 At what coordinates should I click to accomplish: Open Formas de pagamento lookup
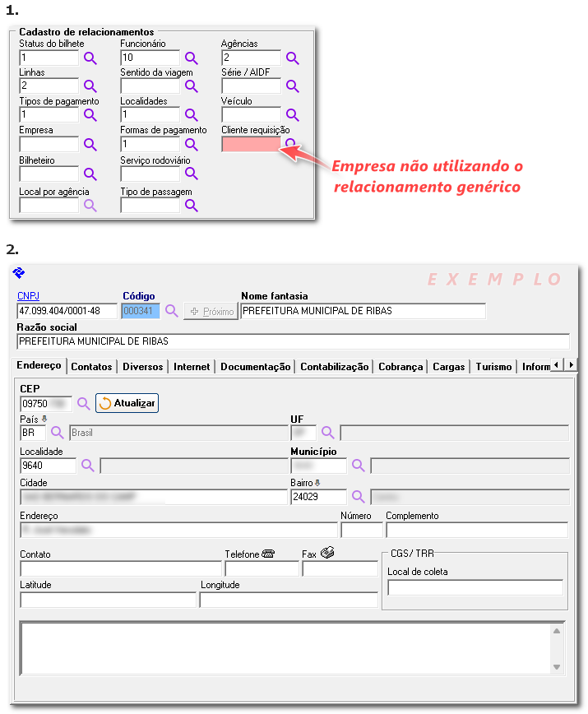191,145
